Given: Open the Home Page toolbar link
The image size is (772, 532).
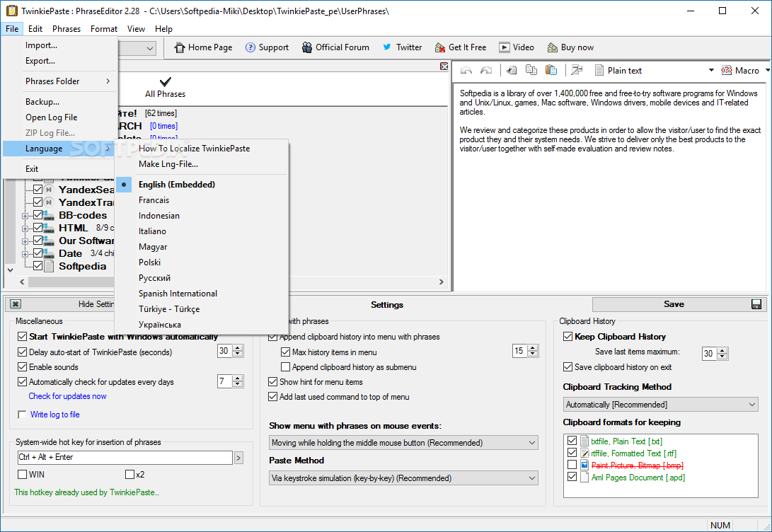Looking at the screenshot, I should point(203,47).
